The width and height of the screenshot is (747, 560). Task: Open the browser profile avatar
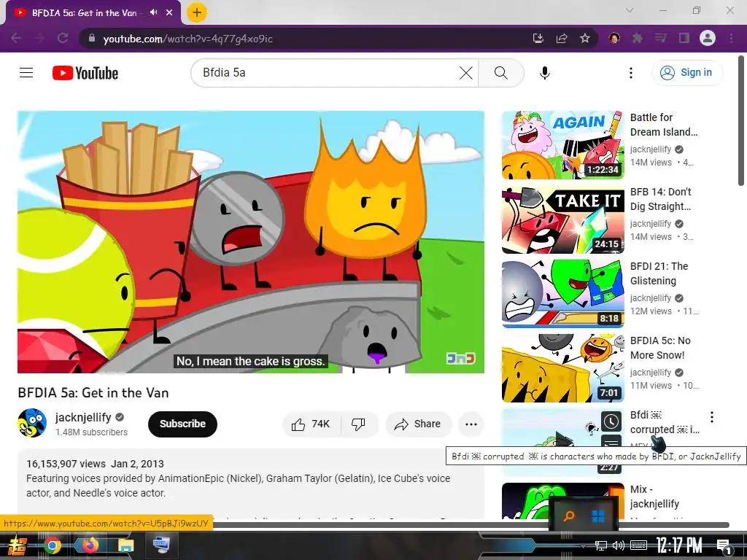coord(708,38)
